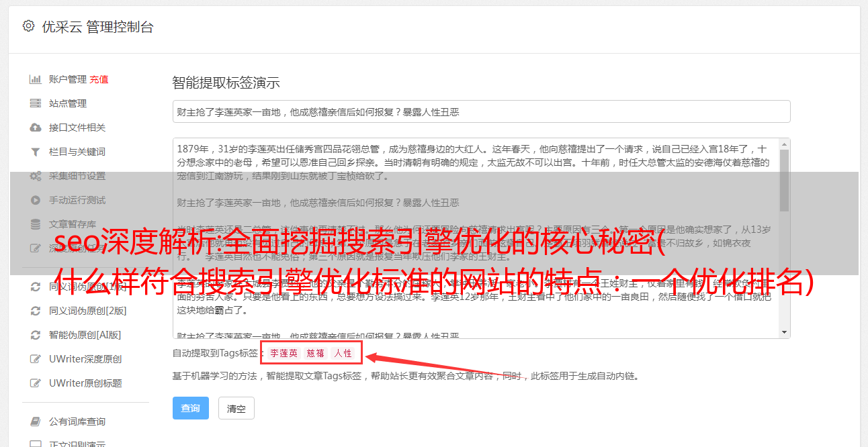Open the 同义词伪原创[1版] menu item
The image size is (868, 447).
tap(85, 287)
